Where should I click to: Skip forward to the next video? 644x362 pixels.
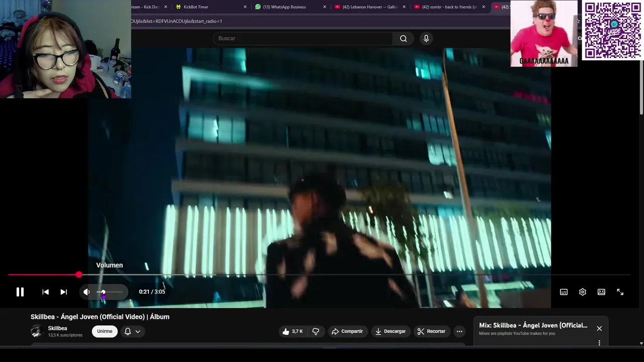(63, 292)
